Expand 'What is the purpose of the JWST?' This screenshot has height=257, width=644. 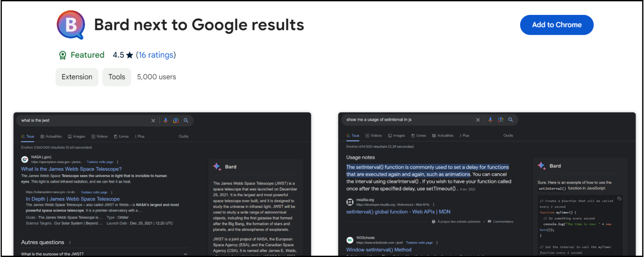click(185, 254)
